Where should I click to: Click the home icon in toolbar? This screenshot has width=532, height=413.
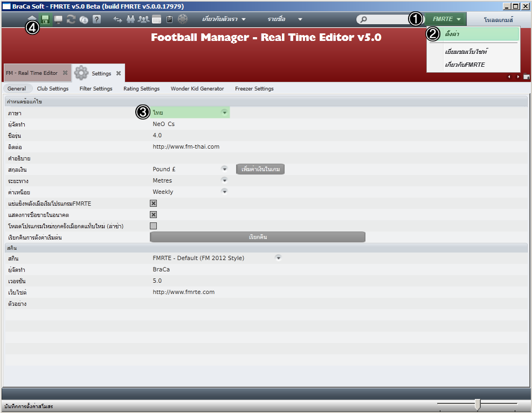pyautogui.click(x=32, y=18)
